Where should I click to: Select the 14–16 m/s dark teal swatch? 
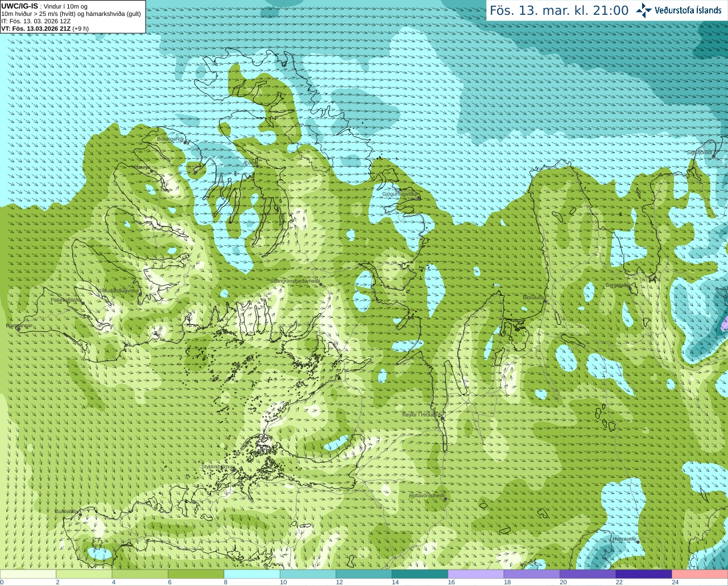click(420, 574)
